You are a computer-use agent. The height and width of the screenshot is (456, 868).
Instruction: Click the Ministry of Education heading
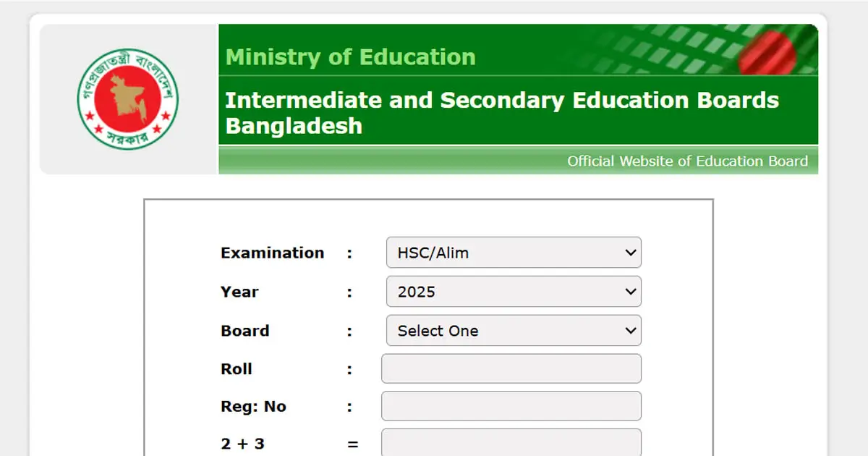click(351, 57)
